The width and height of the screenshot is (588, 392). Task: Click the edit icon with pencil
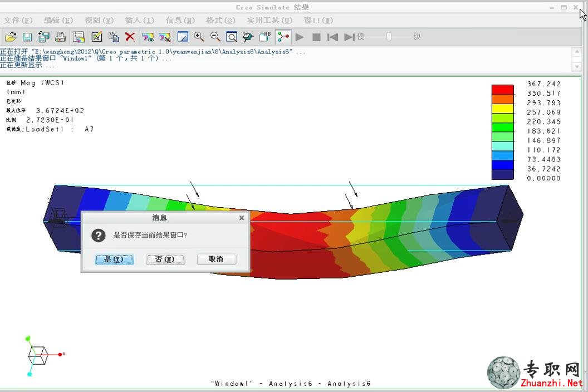[x=97, y=37]
